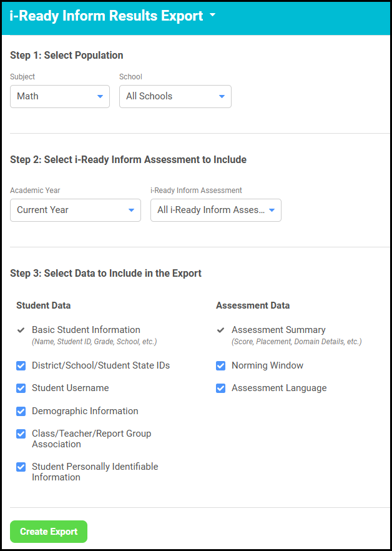Open the Academic Year dropdown showing Current Year
This screenshot has width=392, height=551.
click(76, 210)
